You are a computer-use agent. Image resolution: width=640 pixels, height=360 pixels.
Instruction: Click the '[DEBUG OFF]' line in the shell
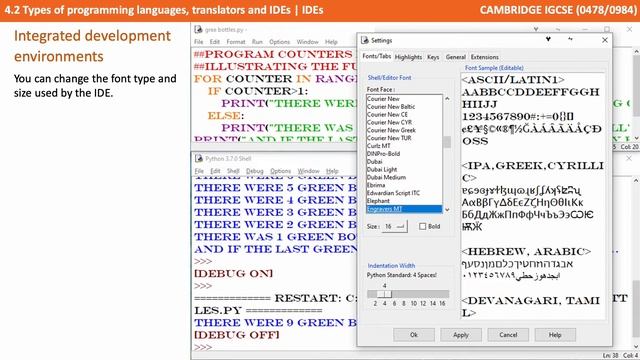(x=237, y=335)
